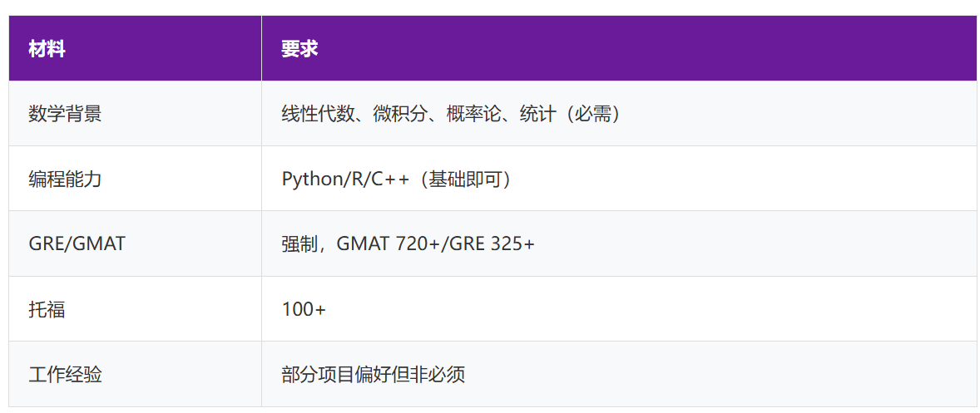The image size is (980, 413).
Task: Click the word 统计 in math requirements
Action: tap(537, 114)
